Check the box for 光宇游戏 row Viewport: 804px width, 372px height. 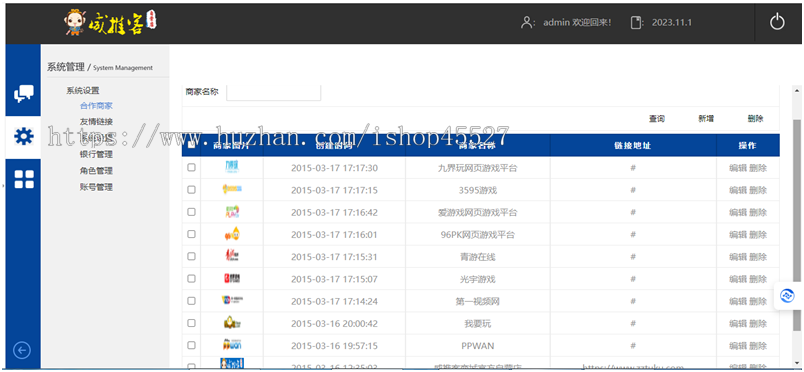coord(191,279)
